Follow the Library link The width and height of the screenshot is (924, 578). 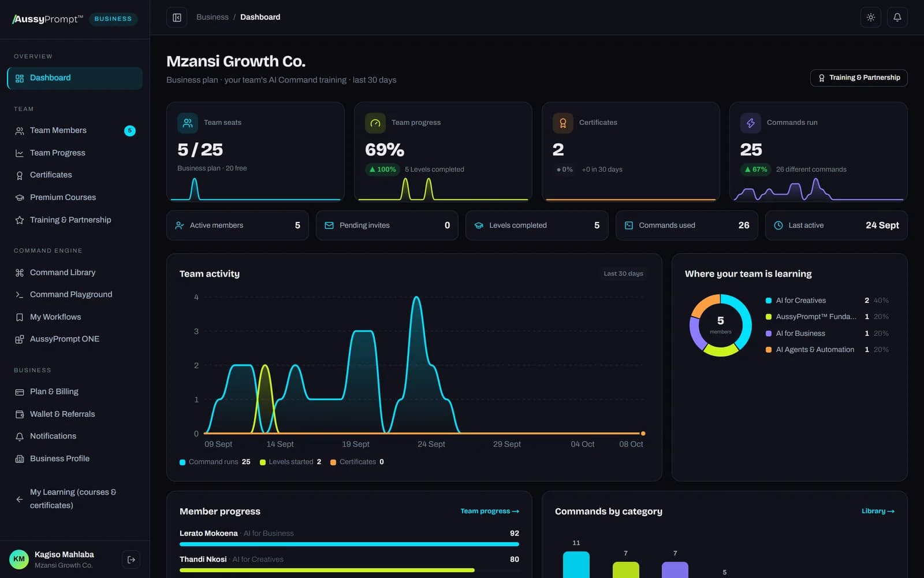click(878, 512)
